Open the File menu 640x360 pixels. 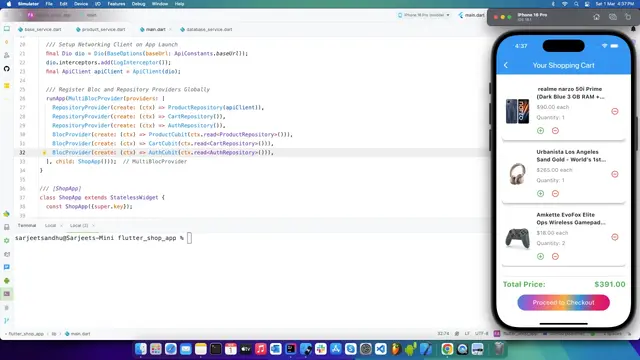click(49, 4)
